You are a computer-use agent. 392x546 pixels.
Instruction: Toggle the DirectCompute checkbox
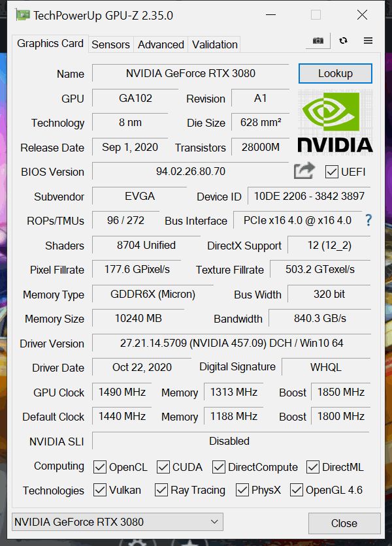click(x=219, y=467)
